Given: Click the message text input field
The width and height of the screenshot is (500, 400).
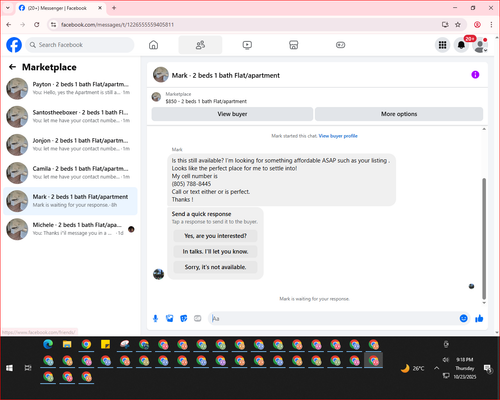Looking at the screenshot, I should pos(333,319).
